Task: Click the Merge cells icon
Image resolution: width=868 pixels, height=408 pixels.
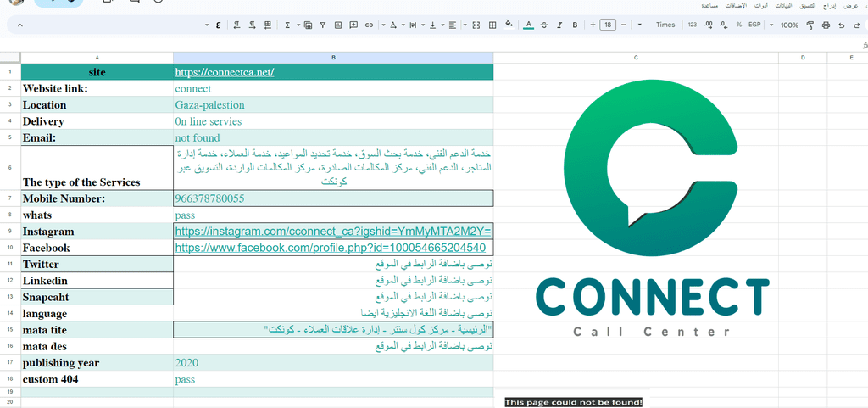Action: [x=476, y=25]
